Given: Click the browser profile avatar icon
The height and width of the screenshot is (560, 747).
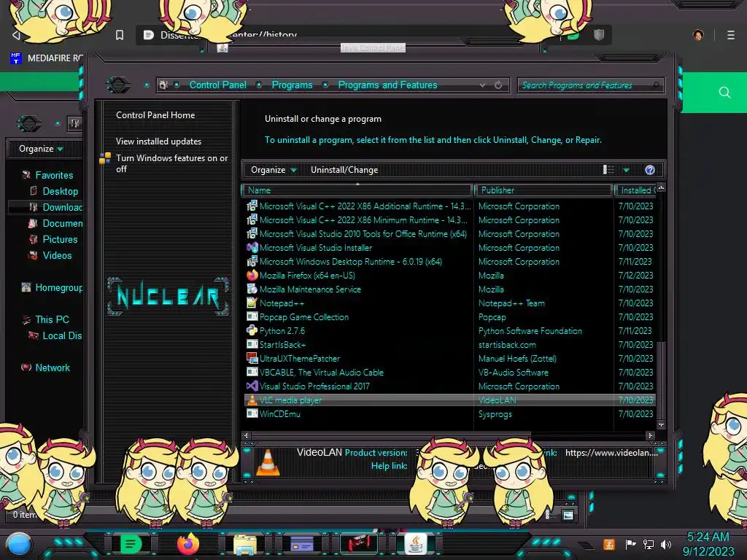Looking at the screenshot, I should coord(698,35).
